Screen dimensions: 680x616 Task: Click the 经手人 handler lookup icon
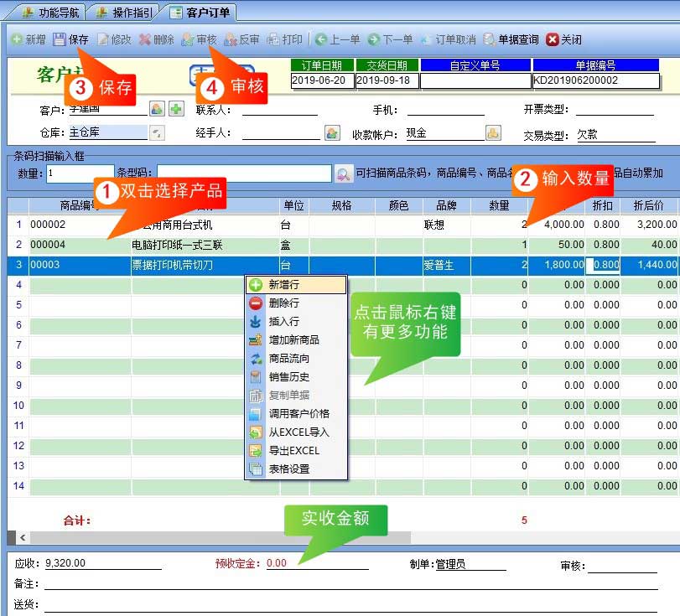point(332,132)
